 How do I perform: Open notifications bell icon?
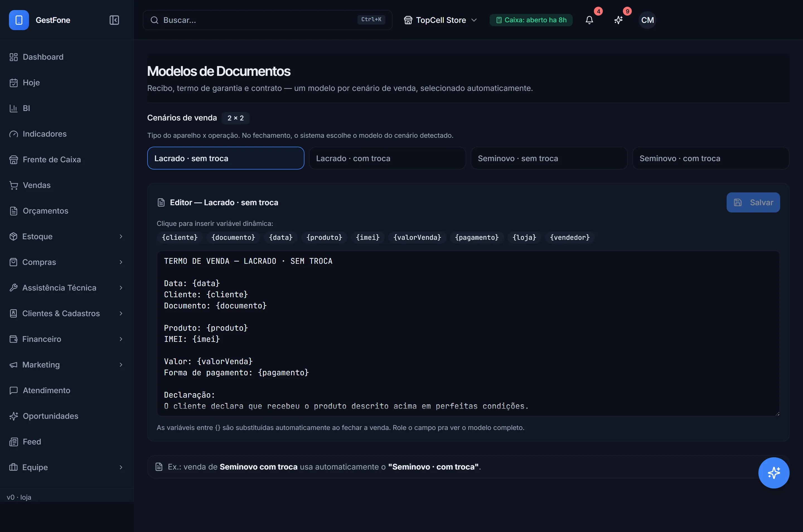tap(589, 20)
